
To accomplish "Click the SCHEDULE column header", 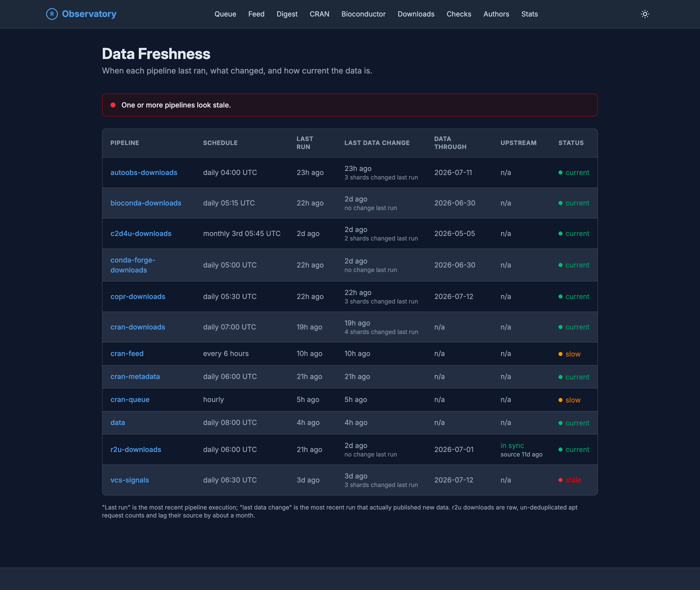I will tap(220, 143).
